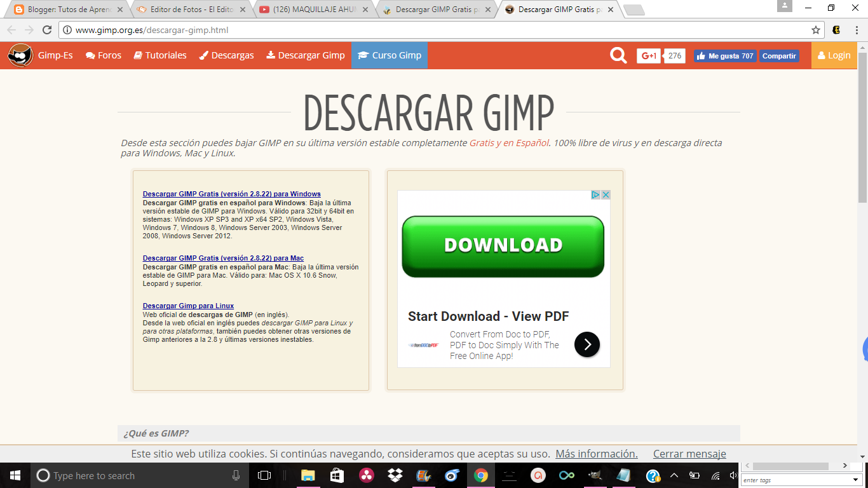Click Cerrar mensaje in cookie bar
Screen dimensions: 868x488
(x=689, y=454)
